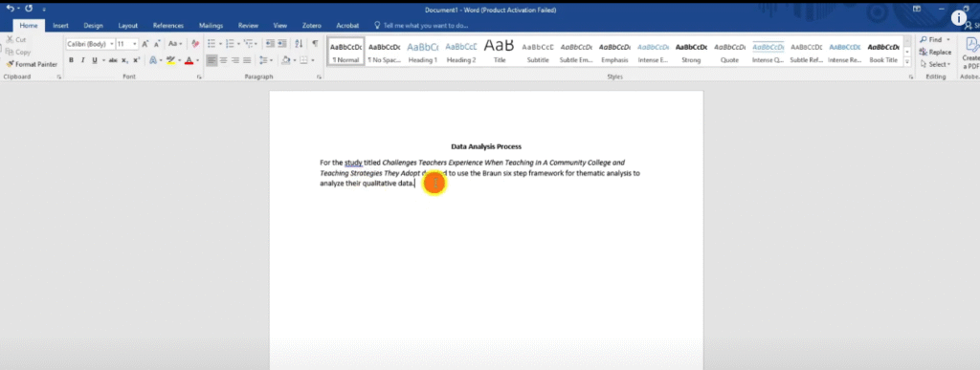
Task: Clear all formatting with the eraser icon
Action: point(195,44)
